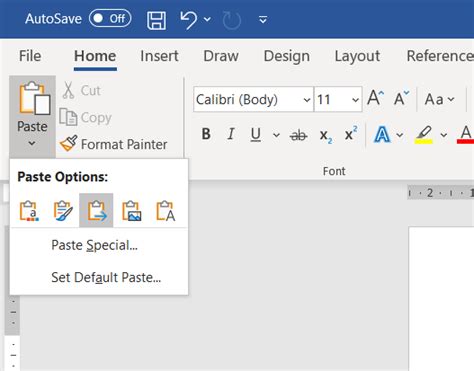Open the References tab
Image resolution: width=474 pixels, height=371 pixels.
[x=440, y=56]
